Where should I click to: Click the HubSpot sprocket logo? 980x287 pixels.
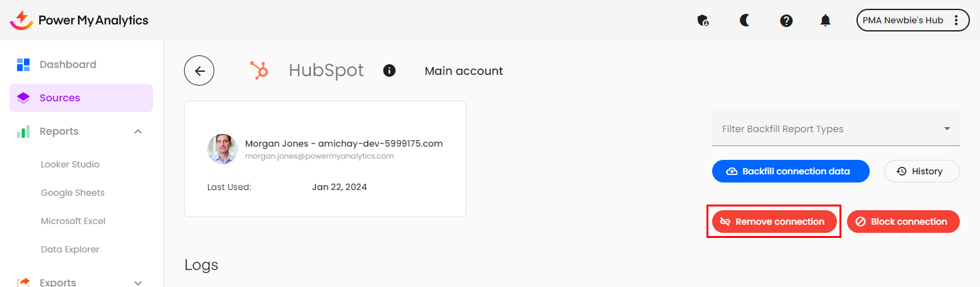(259, 70)
